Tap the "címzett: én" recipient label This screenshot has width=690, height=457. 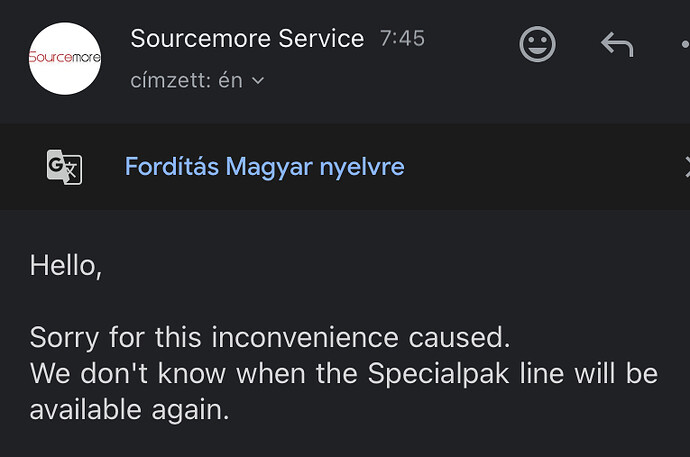186,81
